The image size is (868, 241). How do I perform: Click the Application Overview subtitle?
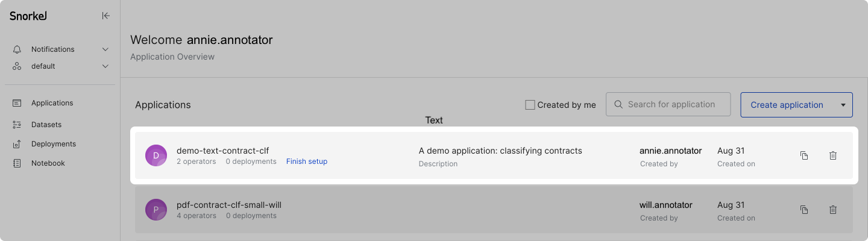point(172,57)
